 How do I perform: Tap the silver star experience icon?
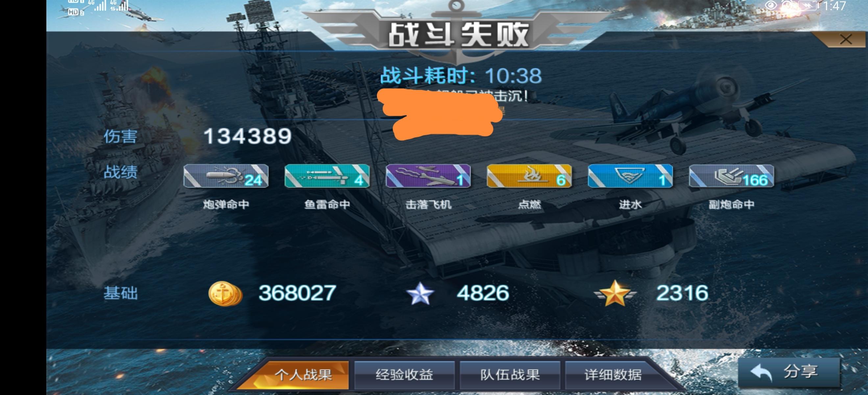[420, 294]
